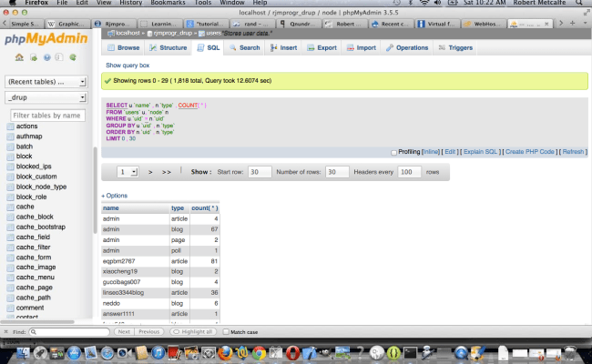The width and height of the screenshot is (592, 364).
Task: Open Opera from the dock
Action: (x=292, y=353)
